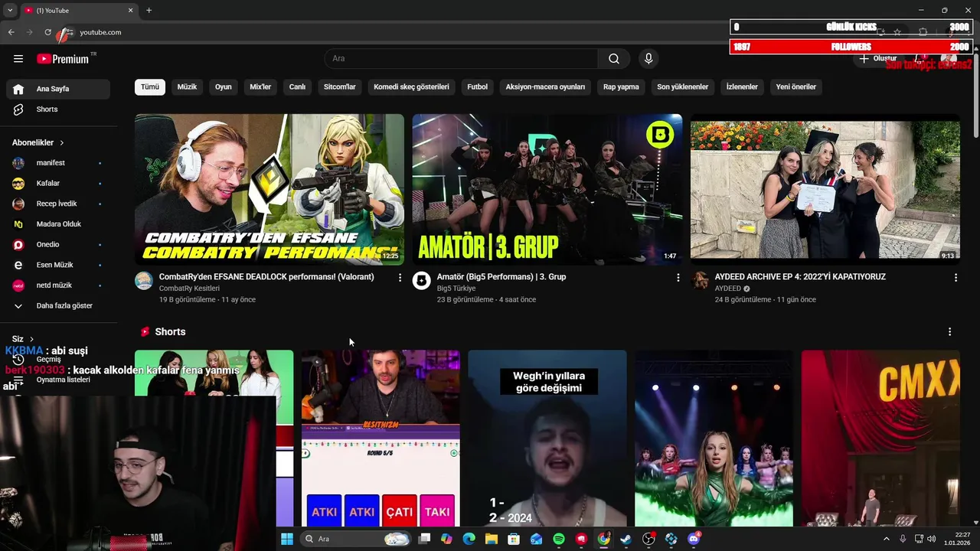Image resolution: width=980 pixels, height=551 pixels.
Task: Open the AYDEED channel avatar
Action: tap(700, 280)
